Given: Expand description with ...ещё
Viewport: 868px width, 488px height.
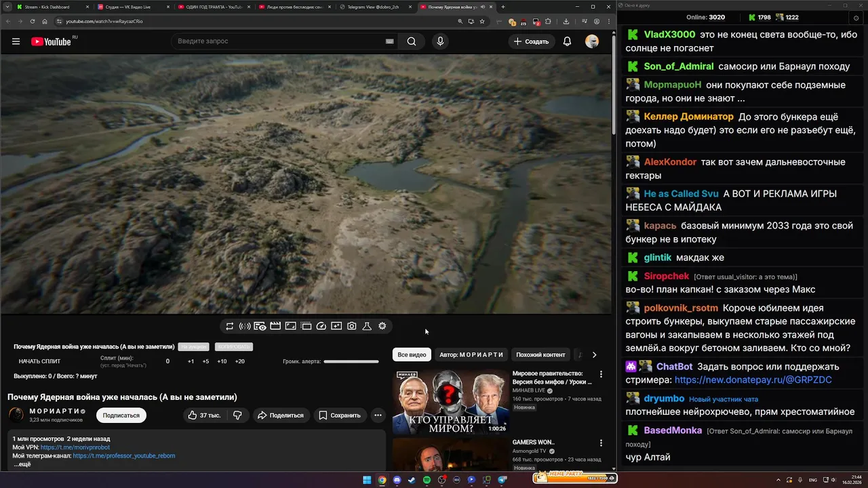Looking at the screenshot, I should 22,464.
